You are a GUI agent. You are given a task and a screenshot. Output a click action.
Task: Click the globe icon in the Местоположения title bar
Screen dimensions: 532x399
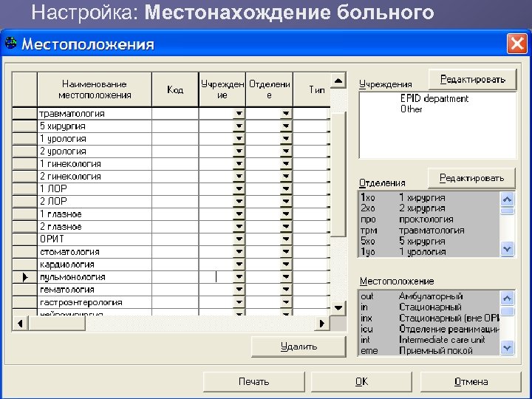pyautogui.click(x=10, y=43)
